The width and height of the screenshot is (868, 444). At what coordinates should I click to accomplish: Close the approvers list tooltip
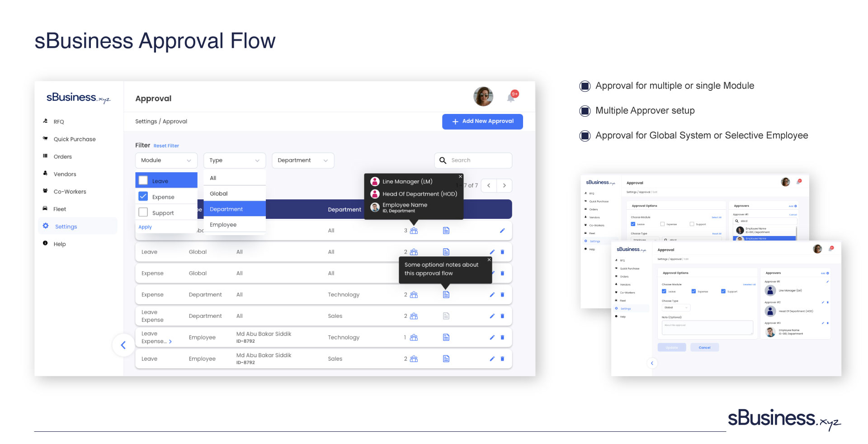click(460, 177)
